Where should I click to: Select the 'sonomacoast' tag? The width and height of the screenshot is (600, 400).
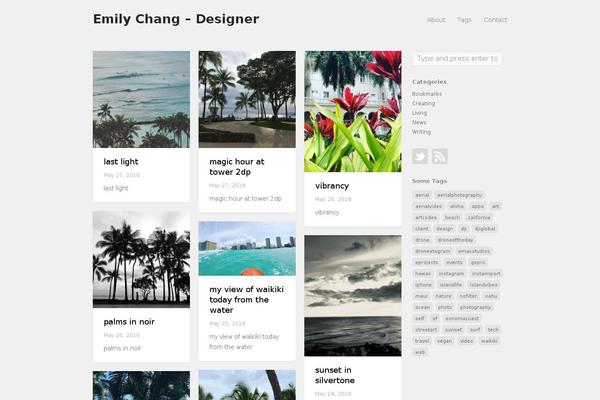(x=462, y=318)
